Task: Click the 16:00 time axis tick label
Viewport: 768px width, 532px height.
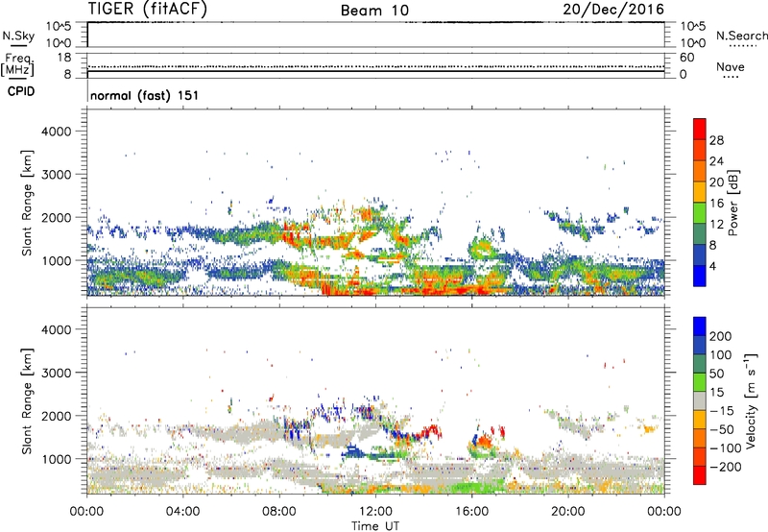Action: [x=471, y=512]
